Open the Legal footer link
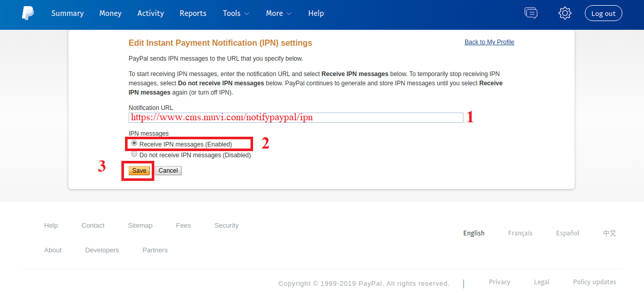644x295 pixels. point(542,282)
